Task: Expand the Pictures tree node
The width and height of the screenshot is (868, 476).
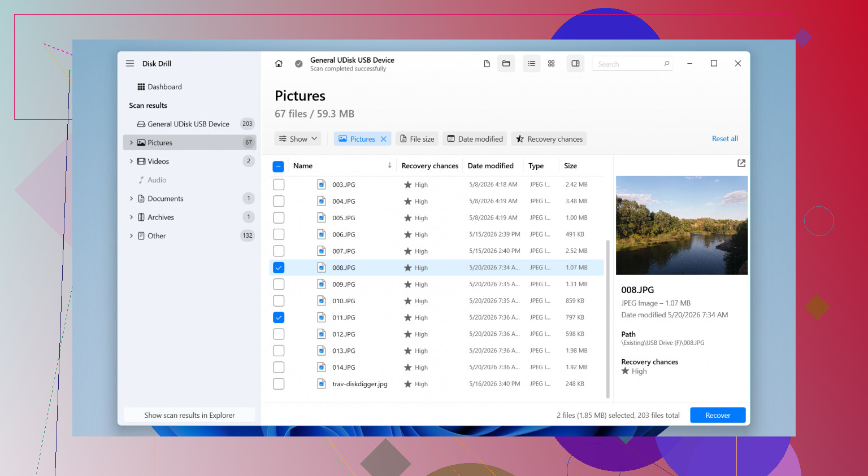Action: pos(131,143)
